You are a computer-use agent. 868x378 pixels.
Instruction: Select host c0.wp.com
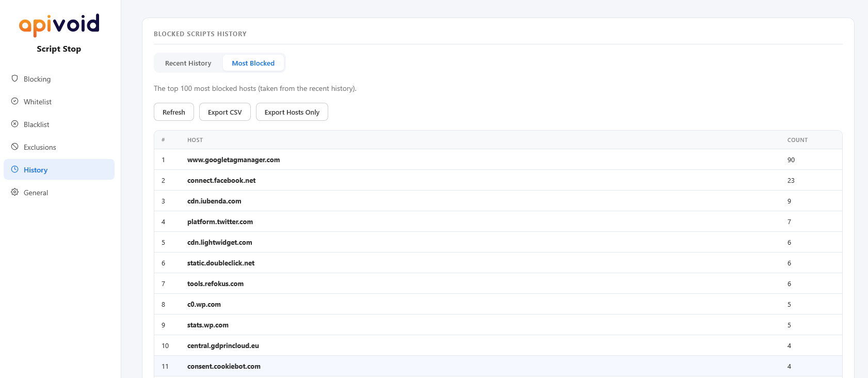(x=204, y=304)
